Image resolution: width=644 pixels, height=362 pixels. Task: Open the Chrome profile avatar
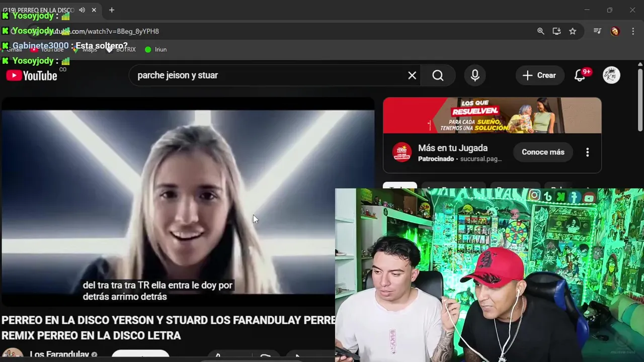(x=615, y=31)
